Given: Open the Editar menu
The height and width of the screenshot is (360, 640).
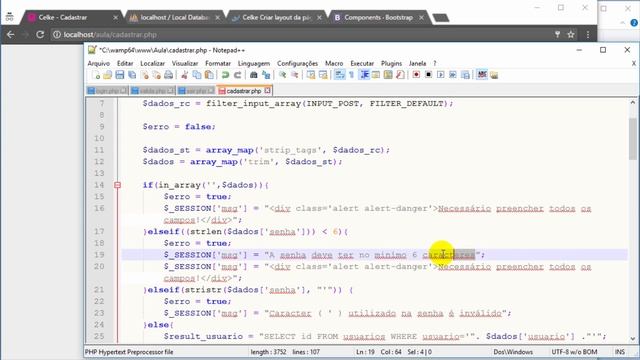Looking at the screenshot, I should 125,63.
